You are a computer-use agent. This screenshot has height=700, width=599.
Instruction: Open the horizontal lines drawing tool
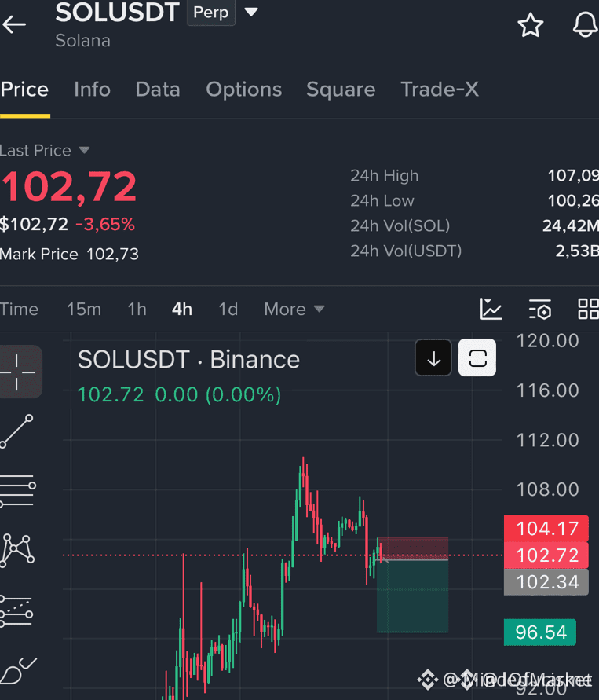pos(18,491)
